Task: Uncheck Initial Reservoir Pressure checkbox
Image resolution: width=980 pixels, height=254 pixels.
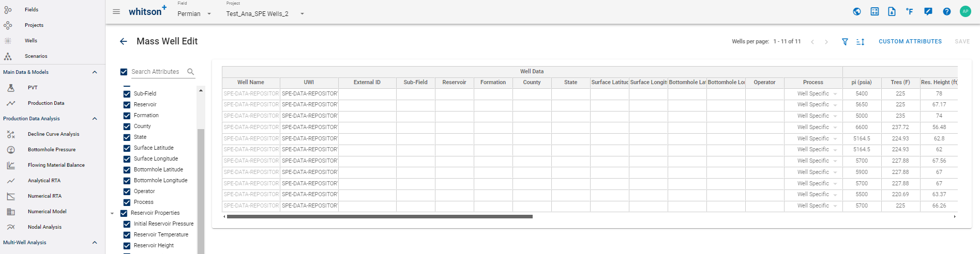Action: 127,224
